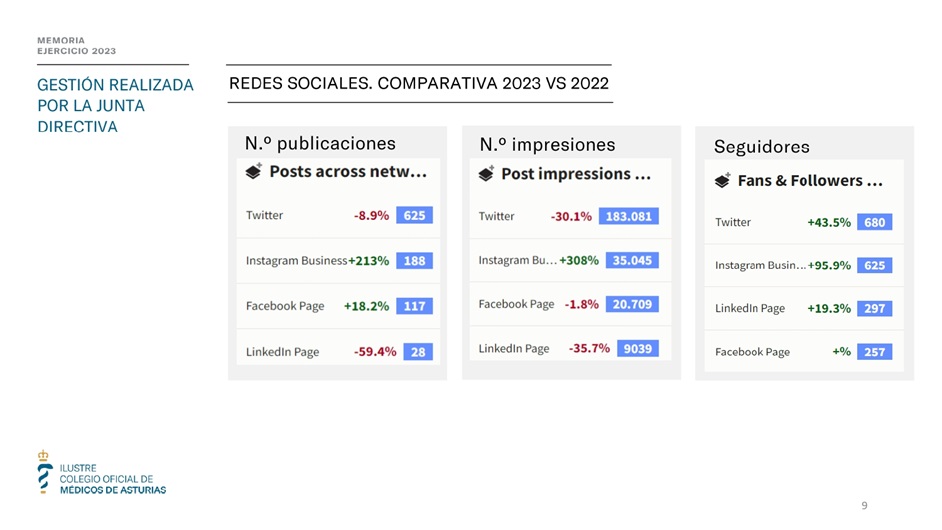Click the Facebook Page 257 followers badge
This screenshot has height=530, width=942.
tap(875, 352)
